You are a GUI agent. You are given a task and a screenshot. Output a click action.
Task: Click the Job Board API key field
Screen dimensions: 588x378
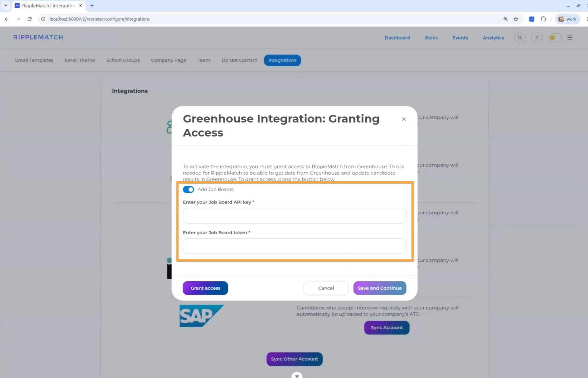tap(295, 216)
